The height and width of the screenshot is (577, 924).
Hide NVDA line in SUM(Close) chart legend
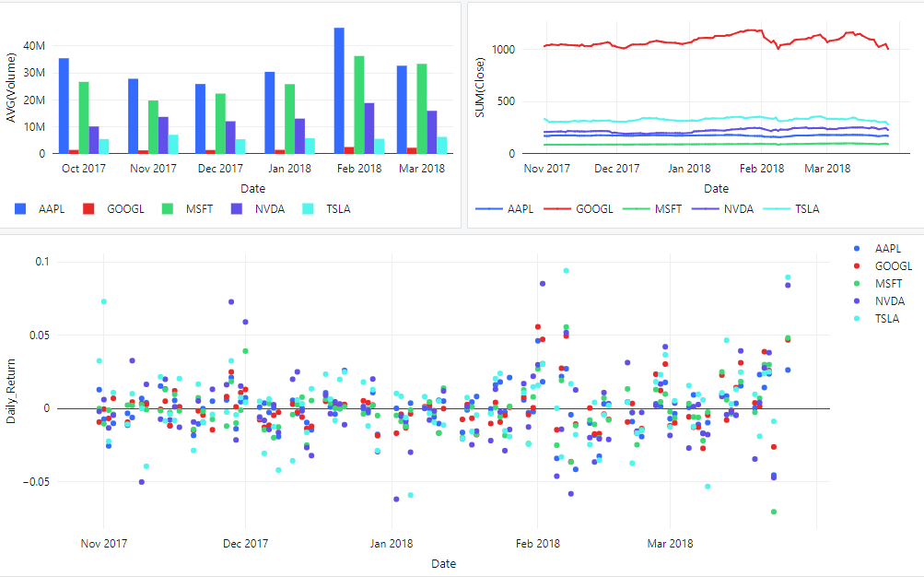click(722, 208)
